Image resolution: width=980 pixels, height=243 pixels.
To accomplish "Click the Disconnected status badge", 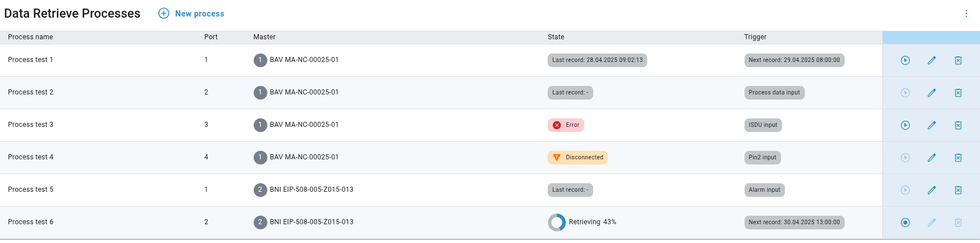I will click(577, 158).
